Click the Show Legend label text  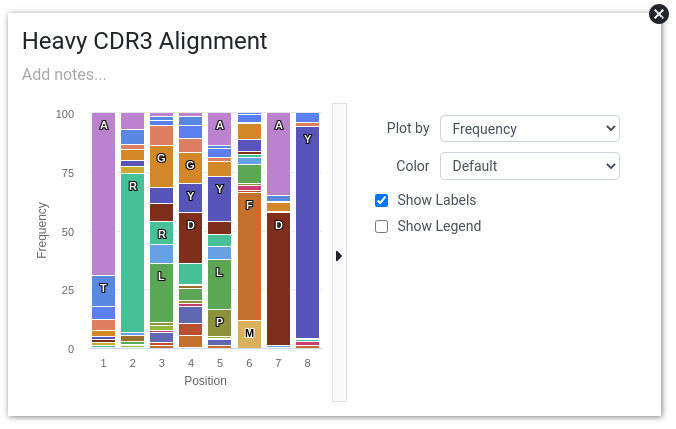pyautogui.click(x=439, y=226)
